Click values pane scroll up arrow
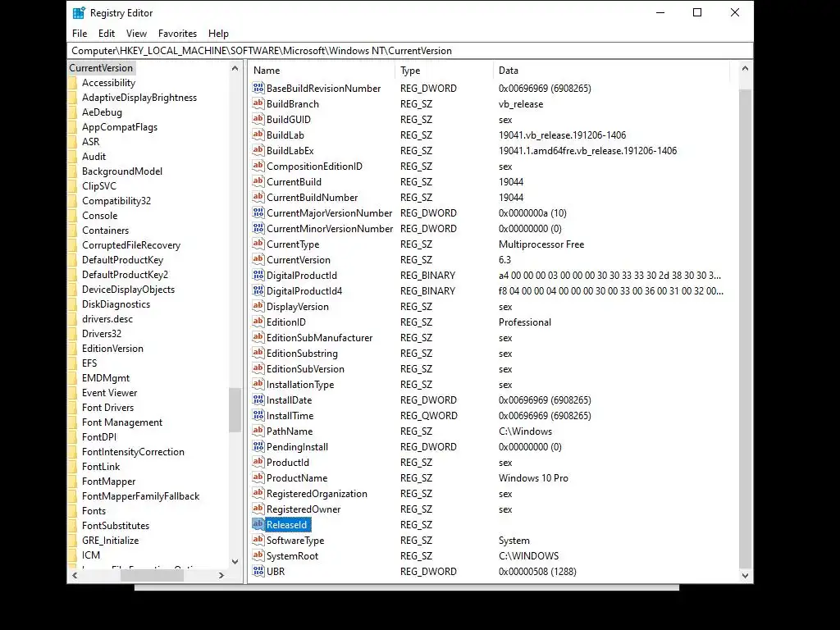 (745, 69)
